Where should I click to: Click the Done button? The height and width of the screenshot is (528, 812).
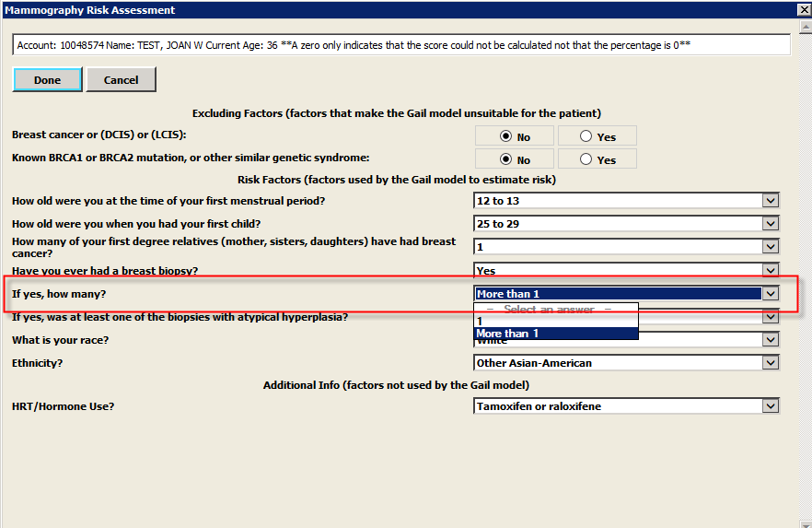47,80
